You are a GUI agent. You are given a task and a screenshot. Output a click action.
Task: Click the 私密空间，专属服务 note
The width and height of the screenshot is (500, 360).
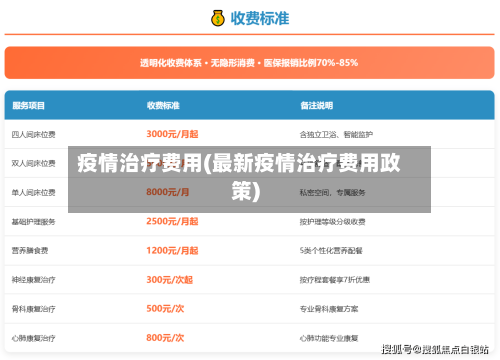point(333,192)
